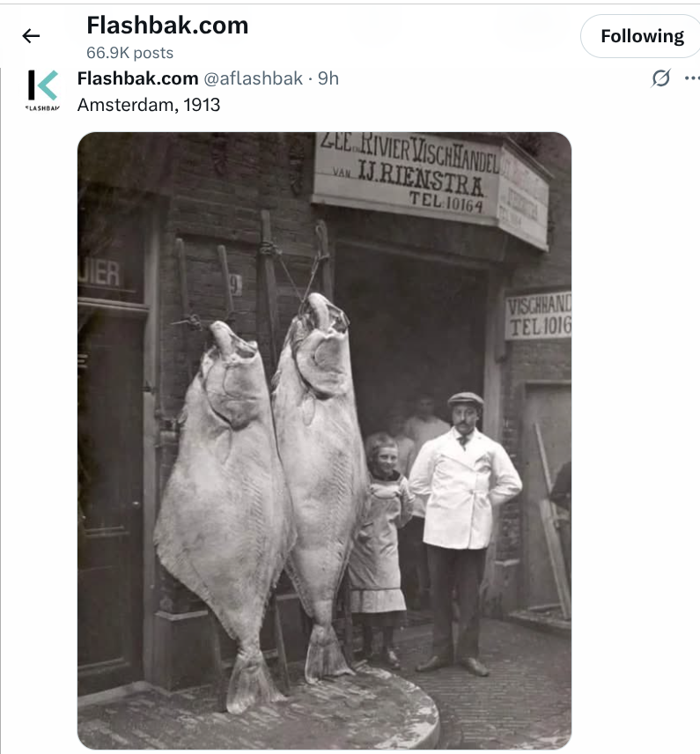This screenshot has width=700, height=754.
Task: Click the man in white coat in photo
Action: pyautogui.click(x=464, y=533)
